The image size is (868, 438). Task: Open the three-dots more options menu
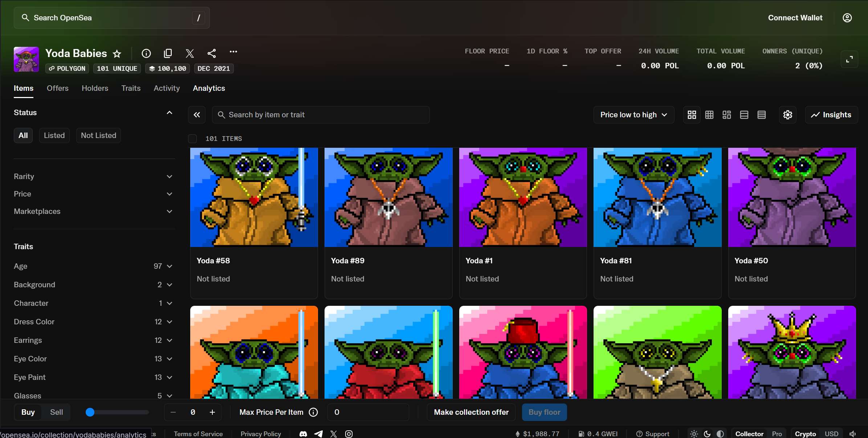tap(233, 52)
